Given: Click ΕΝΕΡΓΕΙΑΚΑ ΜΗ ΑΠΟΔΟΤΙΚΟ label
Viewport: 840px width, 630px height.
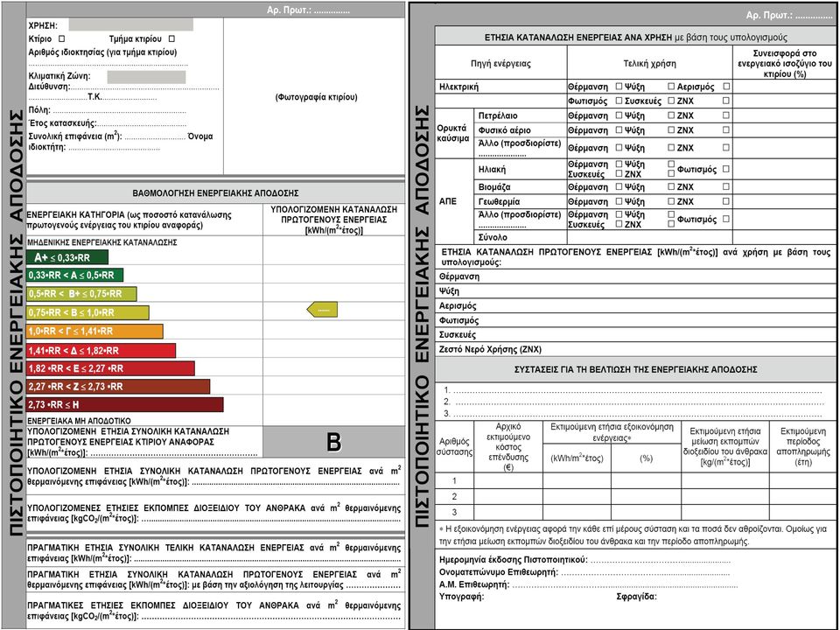Looking at the screenshot, I should click(x=79, y=421).
